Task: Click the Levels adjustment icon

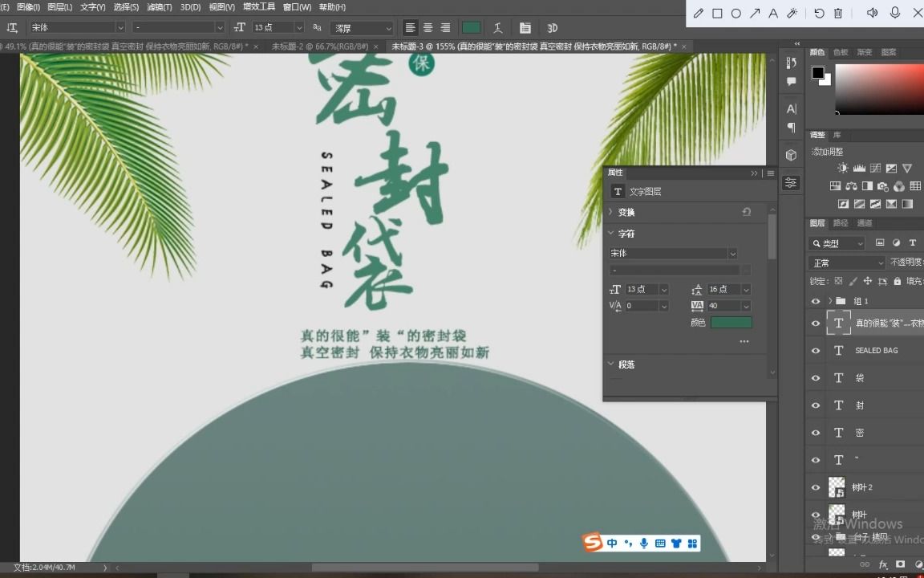Action: tap(859, 167)
